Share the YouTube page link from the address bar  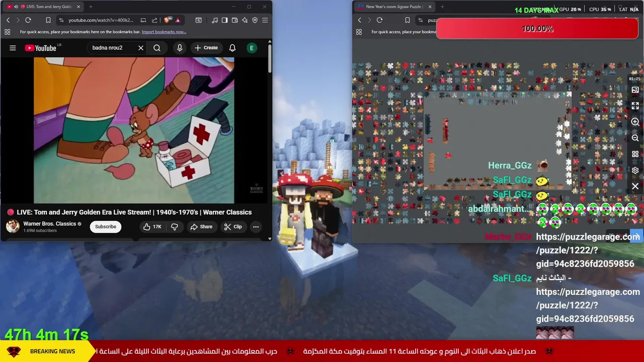pos(154,20)
